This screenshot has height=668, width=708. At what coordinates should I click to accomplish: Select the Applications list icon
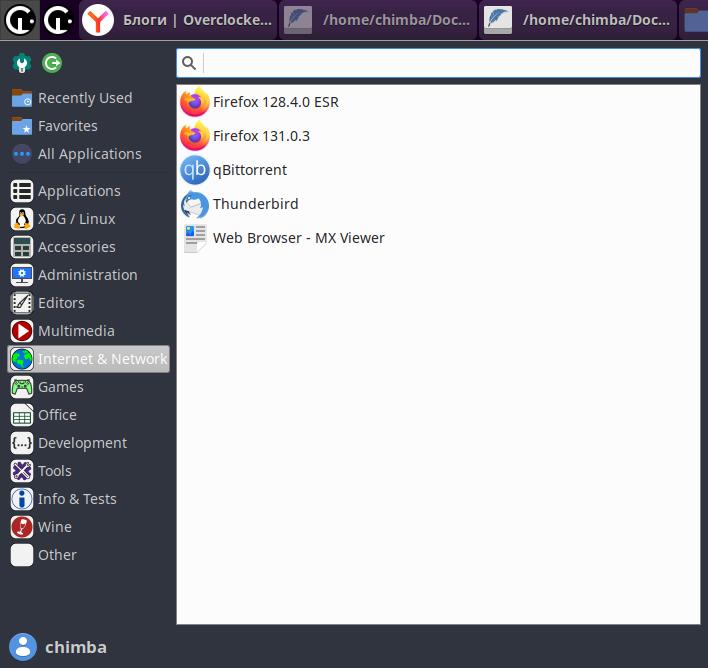click(x=22, y=191)
